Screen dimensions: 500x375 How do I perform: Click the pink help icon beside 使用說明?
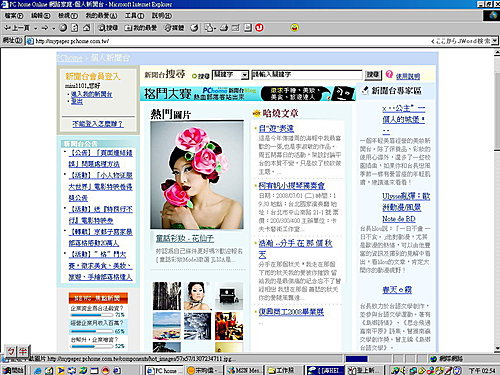(389, 74)
